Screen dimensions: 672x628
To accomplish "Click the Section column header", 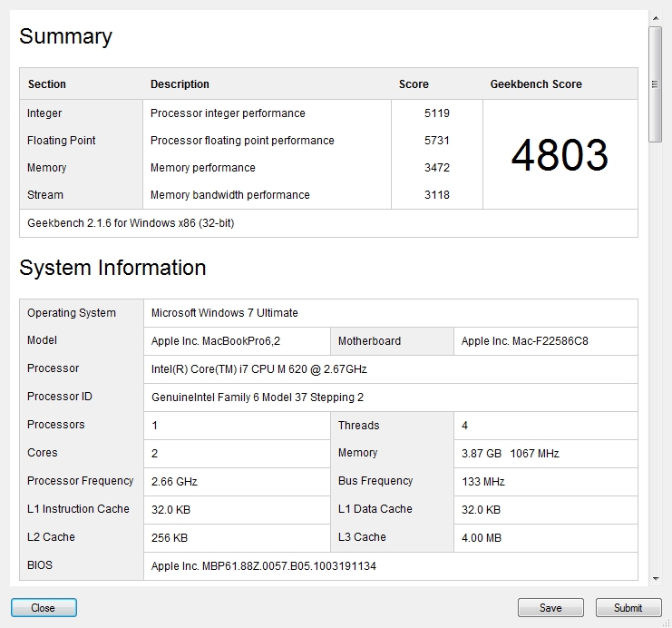I will [47, 84].
